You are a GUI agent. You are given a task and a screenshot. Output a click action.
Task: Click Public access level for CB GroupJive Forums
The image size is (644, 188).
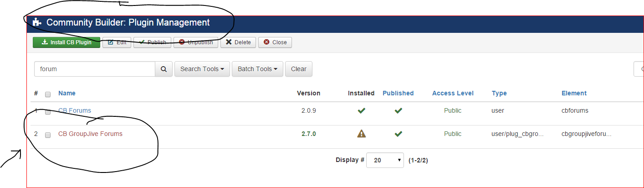[x=453, y=134]
